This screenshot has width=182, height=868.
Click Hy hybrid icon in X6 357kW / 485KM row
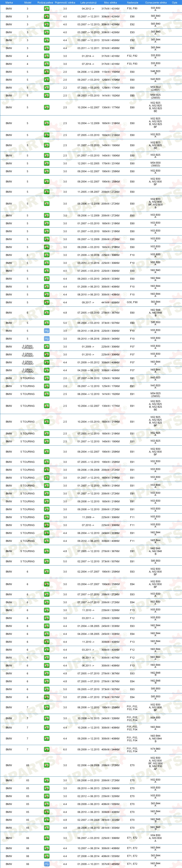point(47,864)
